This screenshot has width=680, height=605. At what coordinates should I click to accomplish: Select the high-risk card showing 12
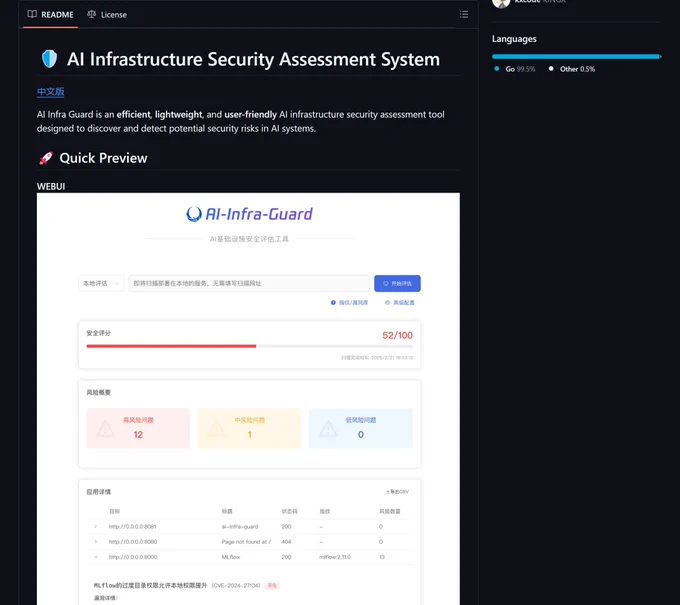pos(138,428)
